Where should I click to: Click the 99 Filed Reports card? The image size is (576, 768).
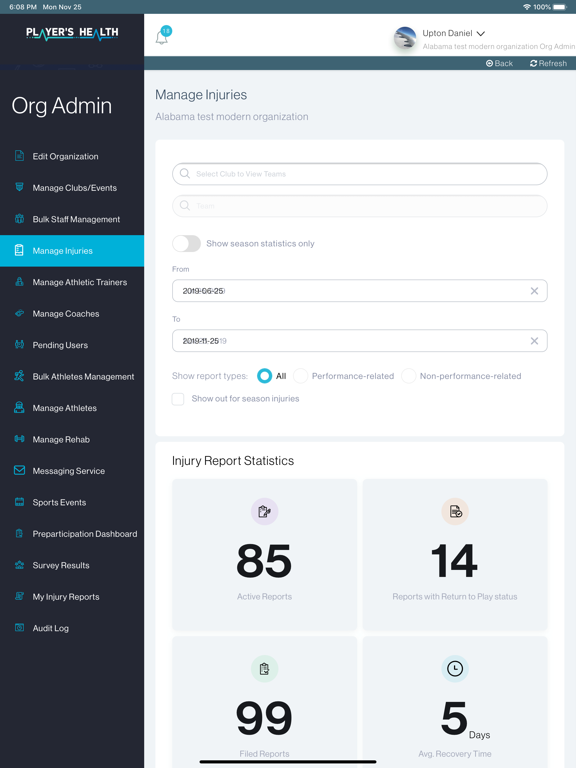(264, 702)
